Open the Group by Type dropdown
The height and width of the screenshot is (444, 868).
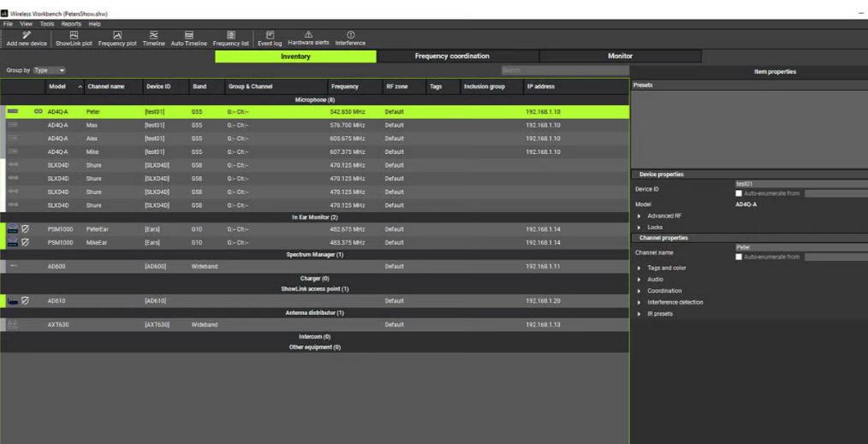(x=50, y=71)
